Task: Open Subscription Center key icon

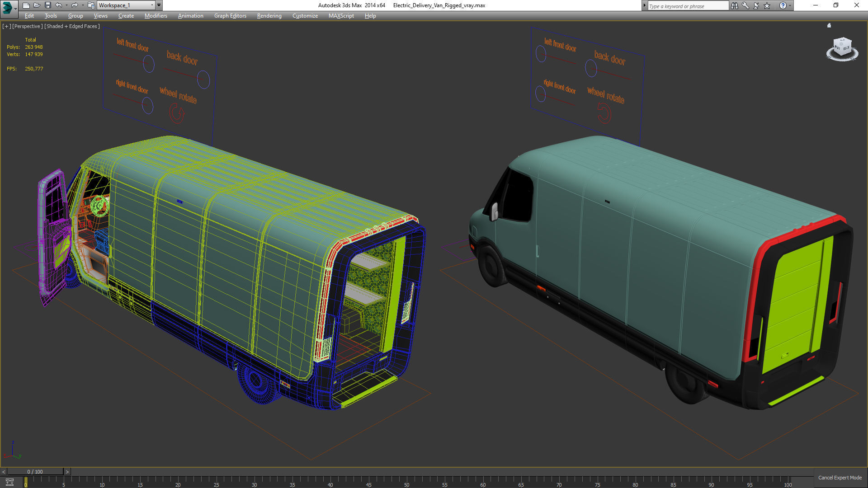Action: click(745, 5)
